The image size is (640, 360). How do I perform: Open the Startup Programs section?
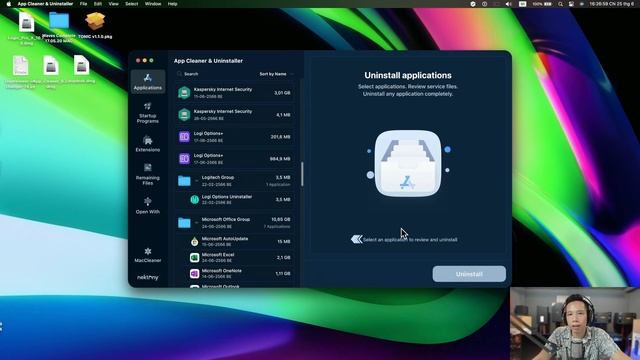(148, 112)
